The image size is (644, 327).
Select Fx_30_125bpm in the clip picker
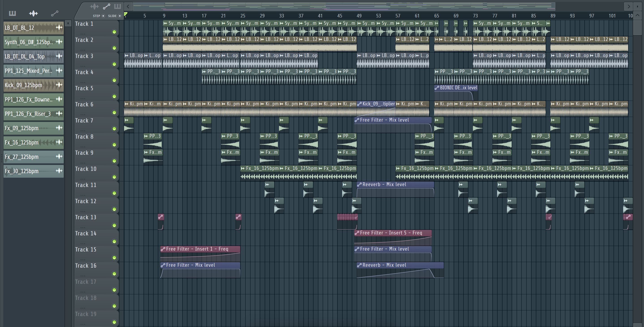point(34,171)
